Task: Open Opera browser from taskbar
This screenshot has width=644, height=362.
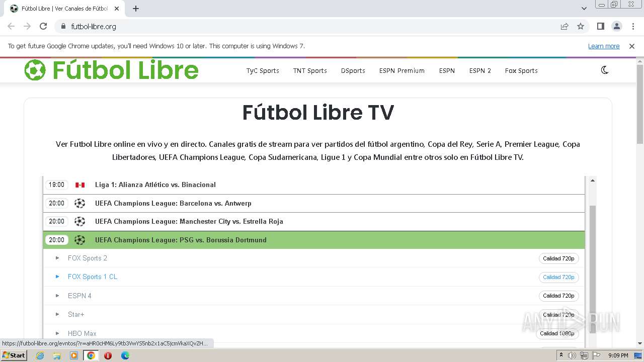Action: [x=108, y=355]
